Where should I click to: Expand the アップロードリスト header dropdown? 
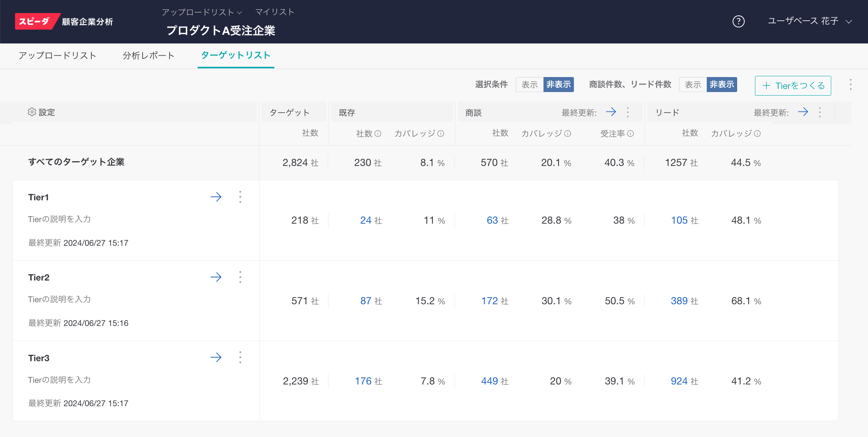pos(202,12)
